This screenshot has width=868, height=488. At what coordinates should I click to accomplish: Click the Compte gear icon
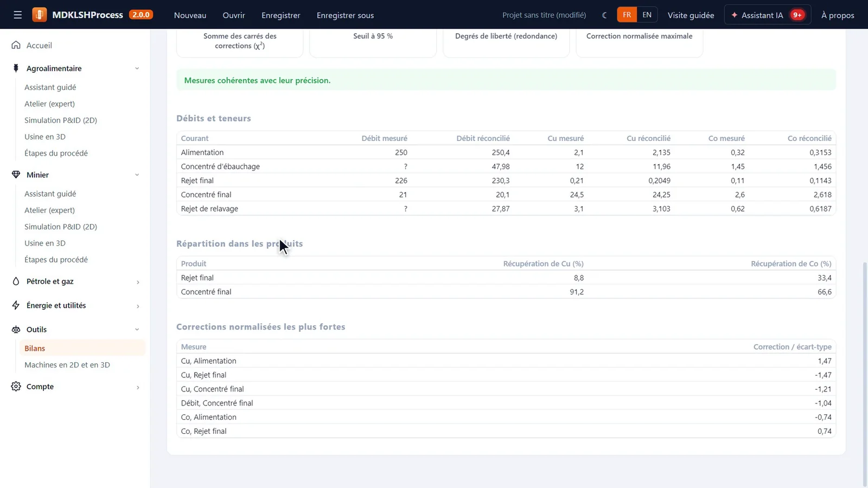[16, 387]
